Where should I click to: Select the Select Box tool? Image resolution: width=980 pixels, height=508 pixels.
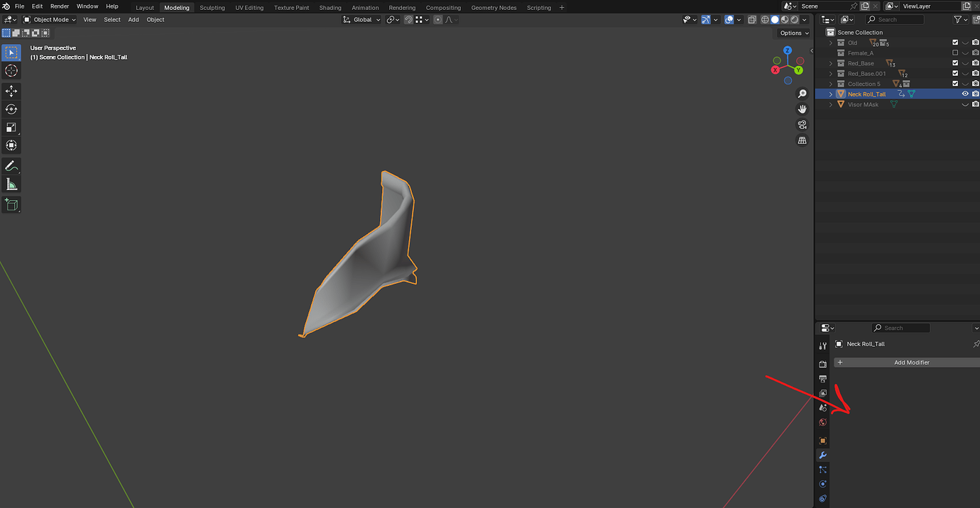11,53
